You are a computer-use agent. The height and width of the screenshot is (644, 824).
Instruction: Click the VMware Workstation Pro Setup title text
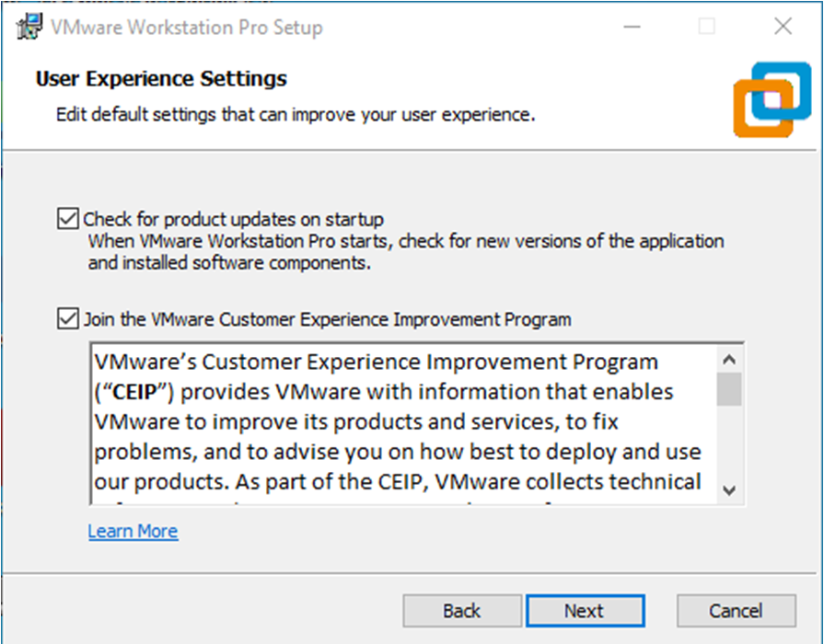(187, 28)
